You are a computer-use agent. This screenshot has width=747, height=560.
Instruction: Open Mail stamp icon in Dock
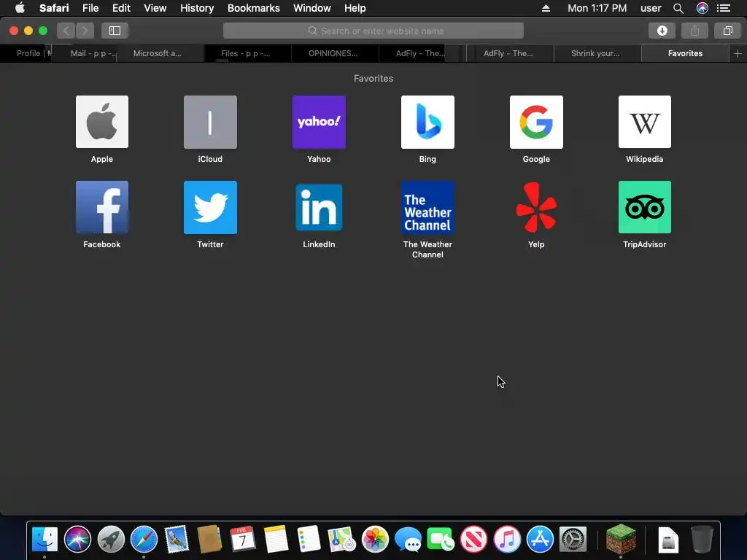click(x=177, y=539)
